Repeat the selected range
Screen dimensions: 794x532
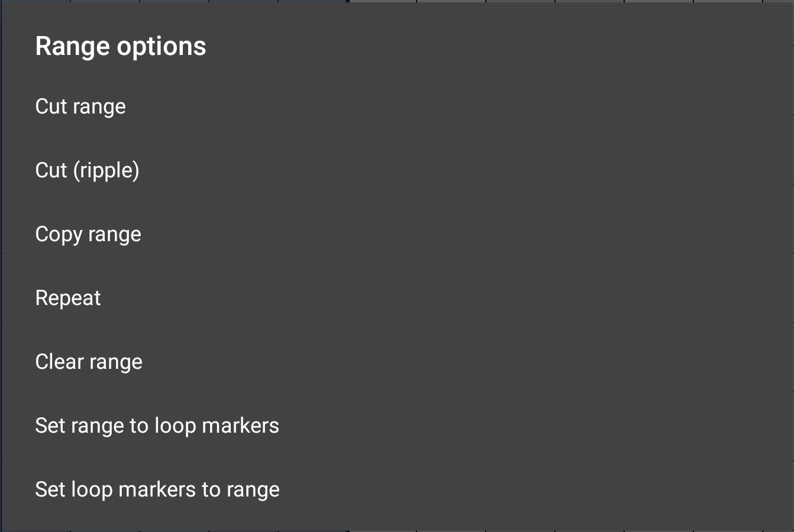pos(68,298)
